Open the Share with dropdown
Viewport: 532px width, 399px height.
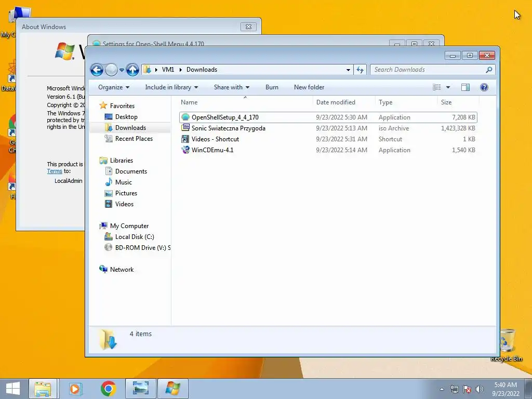click(x=232, y=87)
